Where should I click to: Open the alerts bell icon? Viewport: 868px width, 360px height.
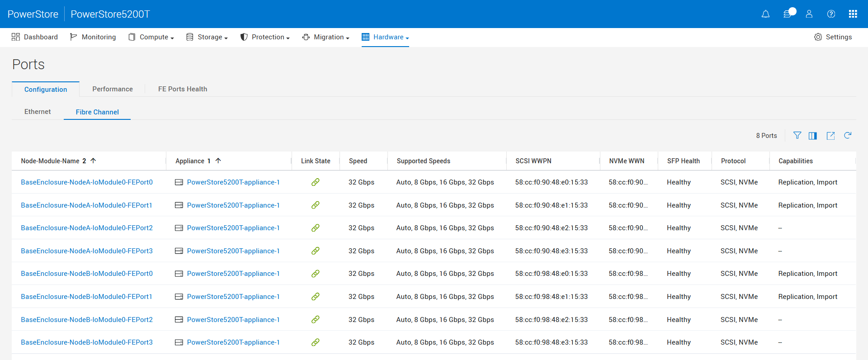(765, 14)
